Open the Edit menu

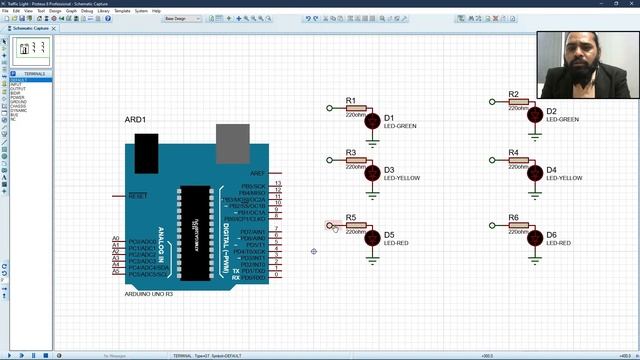click(x=16, y=11)
